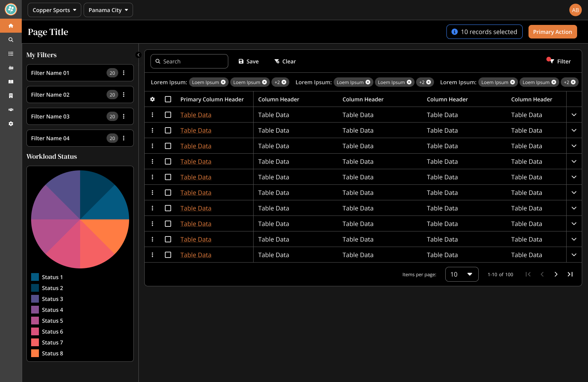Click the Save button in toolbar
This screenshot has height=382, width=588.
coord(248,61)
